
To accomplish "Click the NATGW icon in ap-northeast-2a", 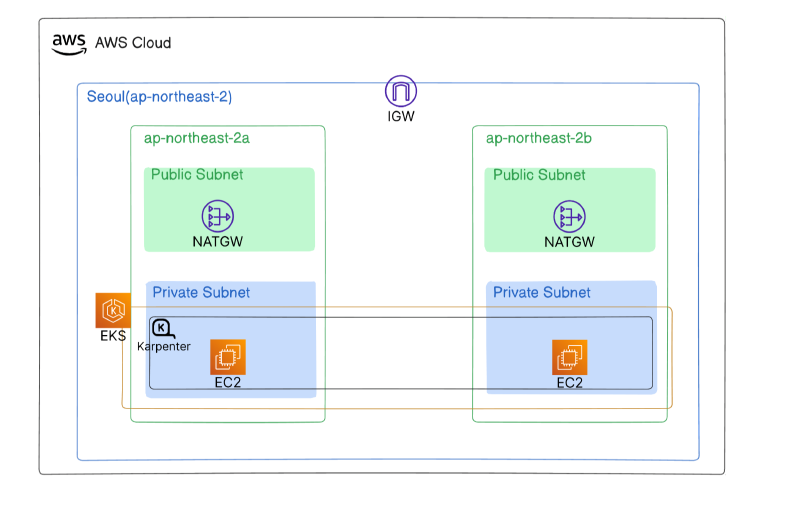I will [x=218, y=216].
